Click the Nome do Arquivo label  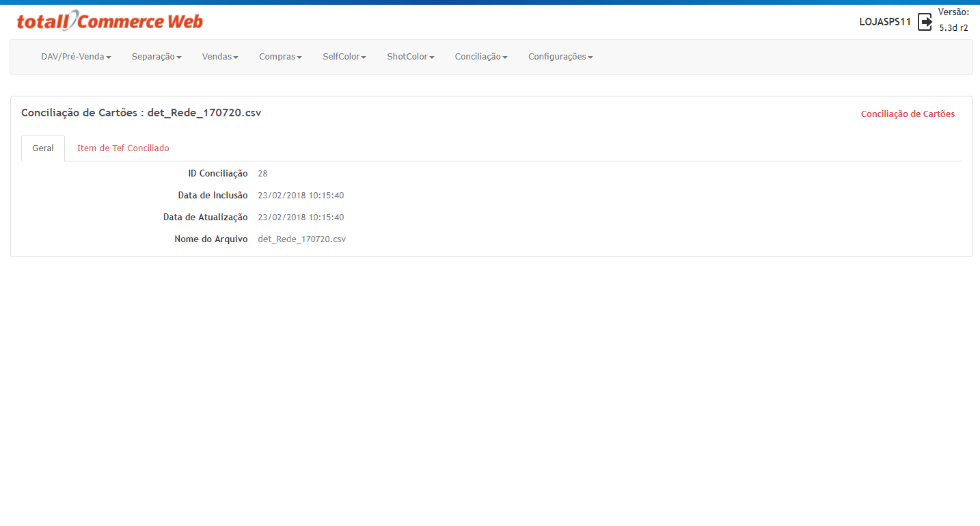(211, 239)
